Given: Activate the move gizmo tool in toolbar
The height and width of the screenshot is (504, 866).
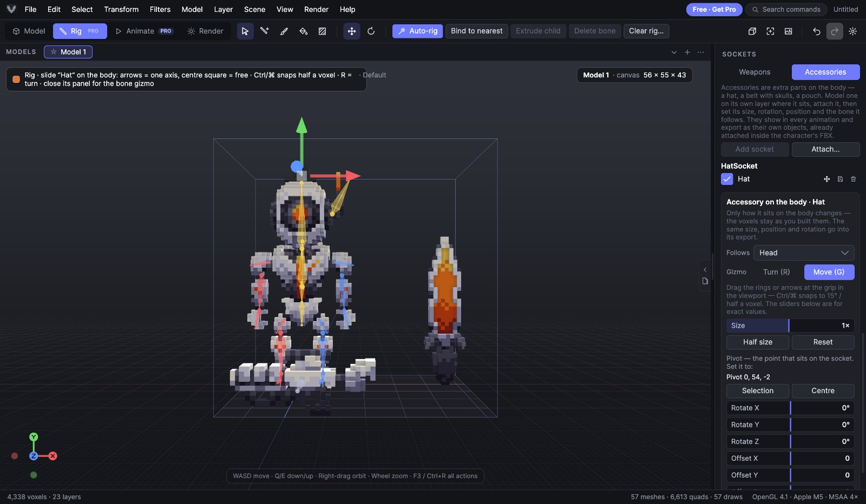Looking at the screenshot, I should 352,31.
